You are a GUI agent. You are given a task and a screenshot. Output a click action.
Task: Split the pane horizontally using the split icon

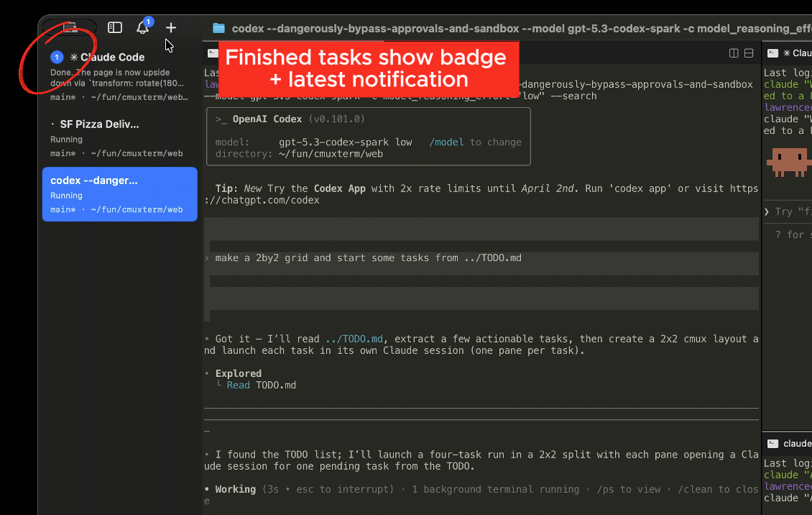tap(749, 53)
